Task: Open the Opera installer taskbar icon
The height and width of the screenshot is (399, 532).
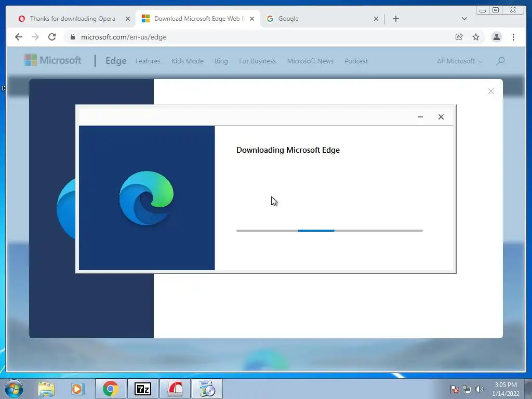Action: [x=175, y=389]
